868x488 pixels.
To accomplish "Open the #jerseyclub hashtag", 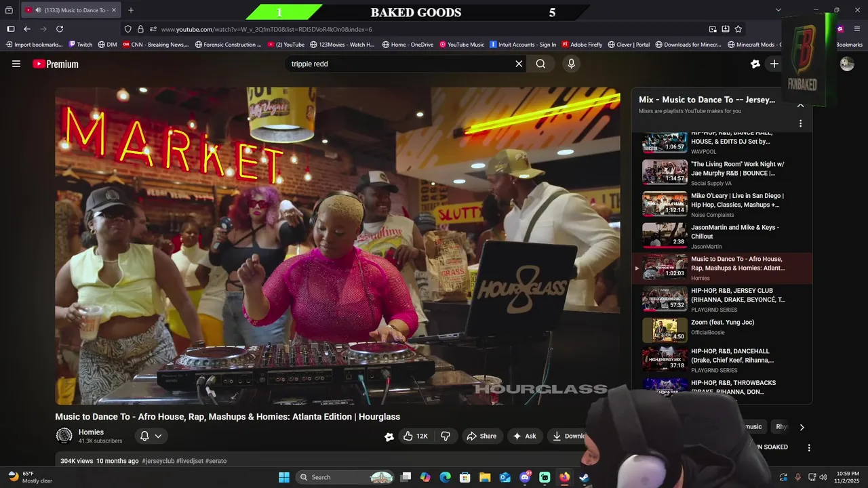I will tap(158, 461).
